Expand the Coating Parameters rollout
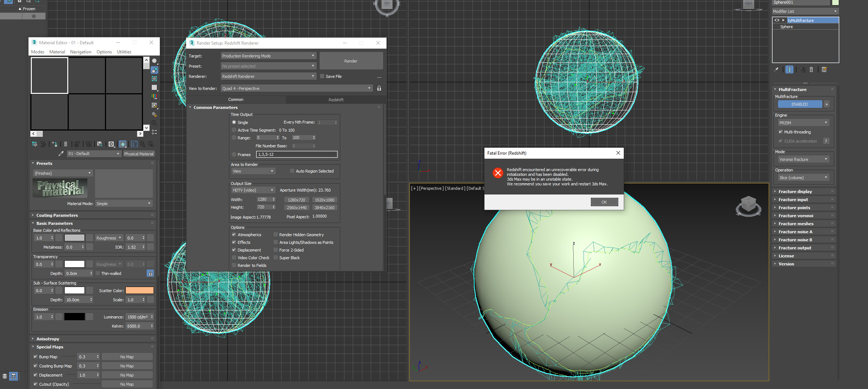This screenshot has height=389, width=868. click(93, 215)
